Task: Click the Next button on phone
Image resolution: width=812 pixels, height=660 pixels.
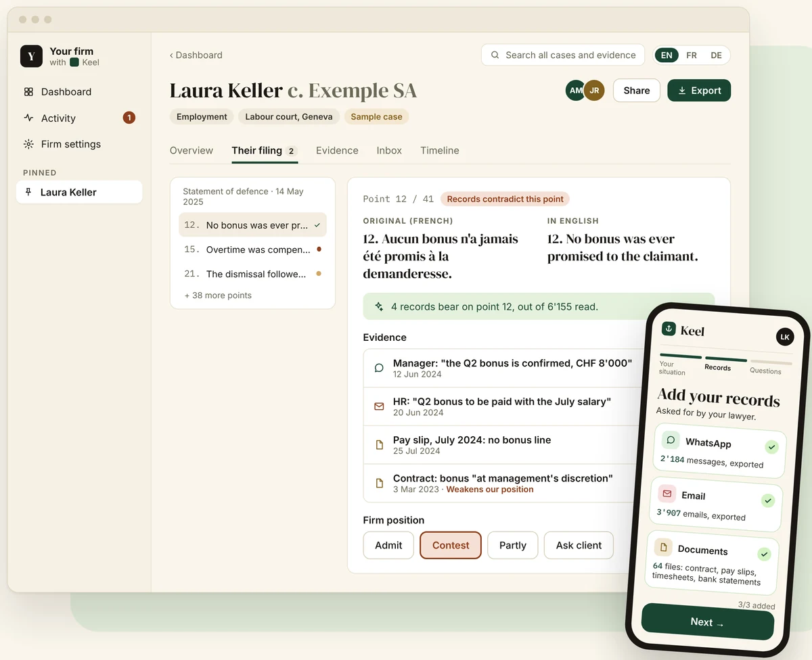Action: (708, 622)
